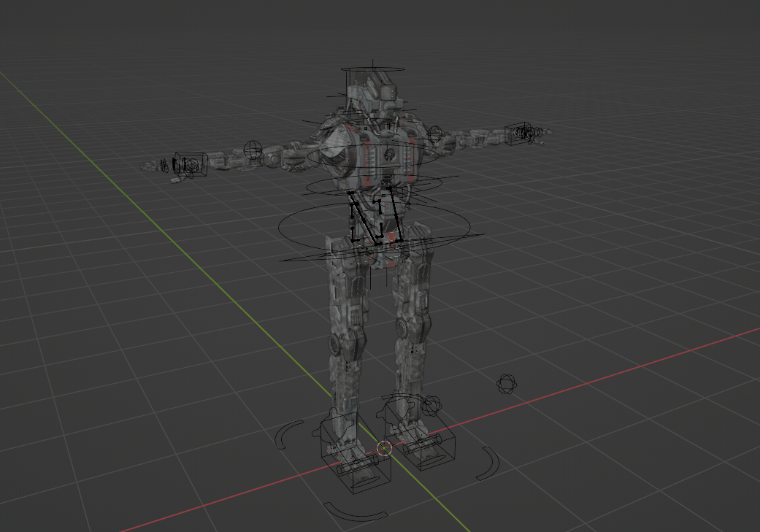This screenshot has width=760, height=532.
Task: Select the wireframe box control on the screen-left hand
Action: 191,165
